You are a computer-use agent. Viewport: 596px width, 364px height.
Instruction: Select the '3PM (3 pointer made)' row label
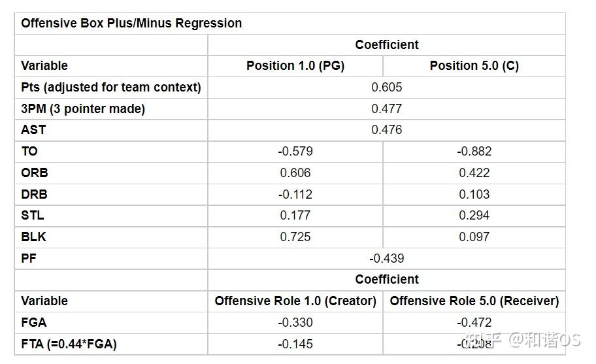[x=83, y=109]
